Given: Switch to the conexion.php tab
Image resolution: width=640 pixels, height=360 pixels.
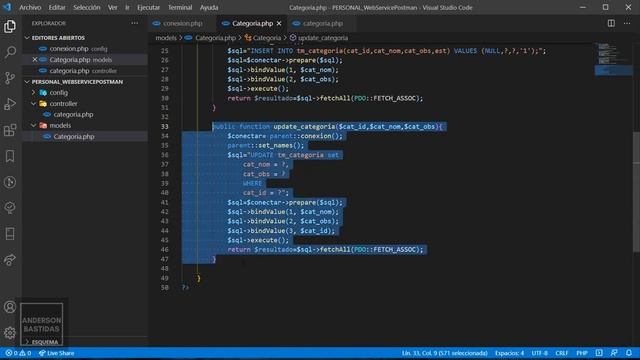Looking at the screenshot, I should point(182,24).
